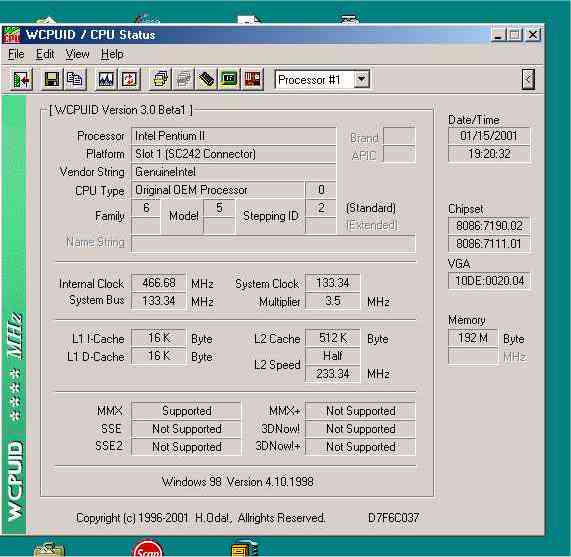
Task: Click the 3DNow! Not Supported field
Action: pyautogui.click(x=360, y=429)
